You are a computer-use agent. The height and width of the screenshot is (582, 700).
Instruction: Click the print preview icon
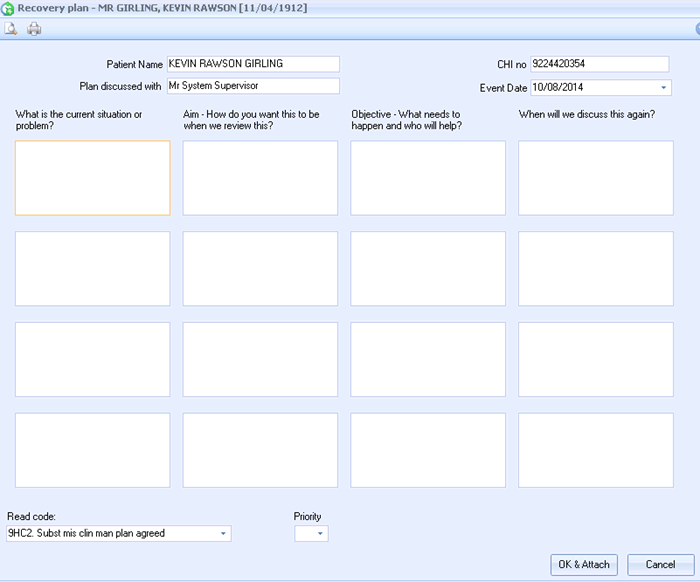coord(11,29)
